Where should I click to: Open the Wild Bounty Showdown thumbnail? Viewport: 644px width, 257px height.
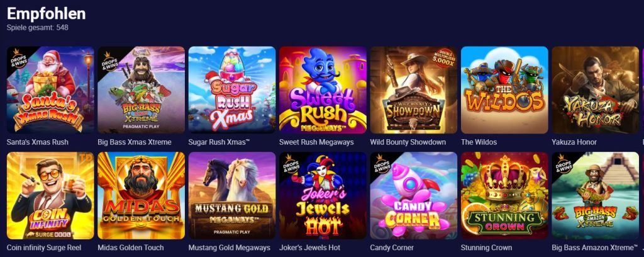[414, 89]
